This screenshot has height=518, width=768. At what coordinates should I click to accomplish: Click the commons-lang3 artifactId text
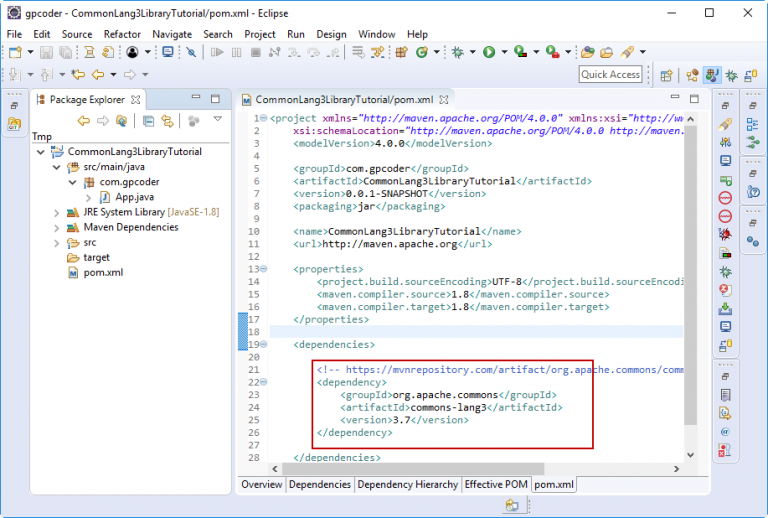point(448,407)
